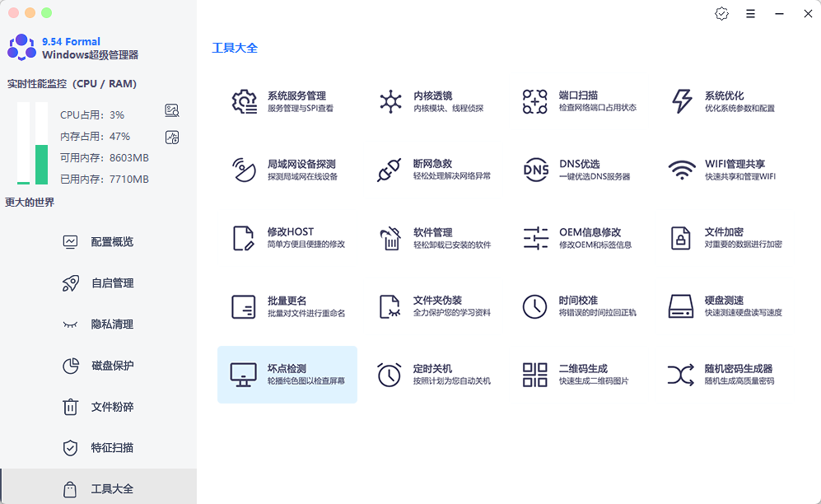Open the 系统服务管理 gear icon
The image size is (821, 504).
pyautogui.click(x=244, y=101)
